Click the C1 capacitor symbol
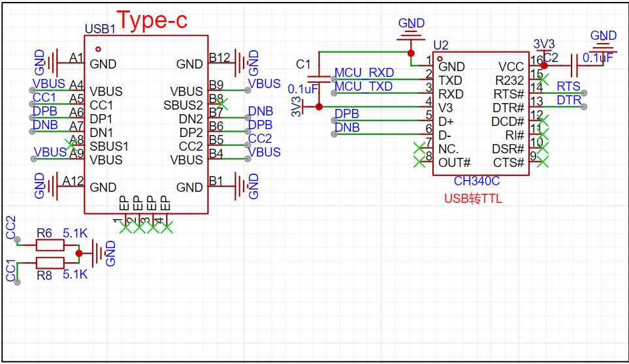The height and width of the screenshot is (364, 629). click(318, 76)
